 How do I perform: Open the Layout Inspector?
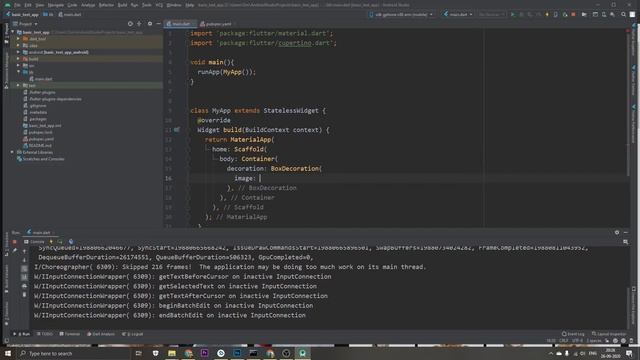point(609,334)
